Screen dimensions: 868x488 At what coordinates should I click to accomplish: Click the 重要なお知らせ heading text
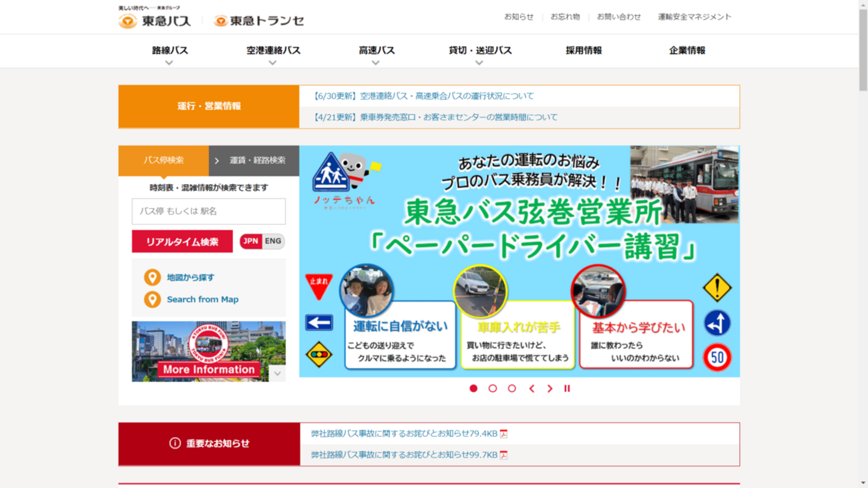(x=218, y=443)
